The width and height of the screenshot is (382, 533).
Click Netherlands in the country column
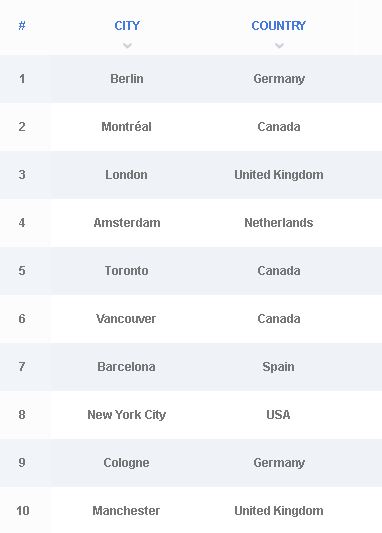pyautogui.click(x=279, y=223)
